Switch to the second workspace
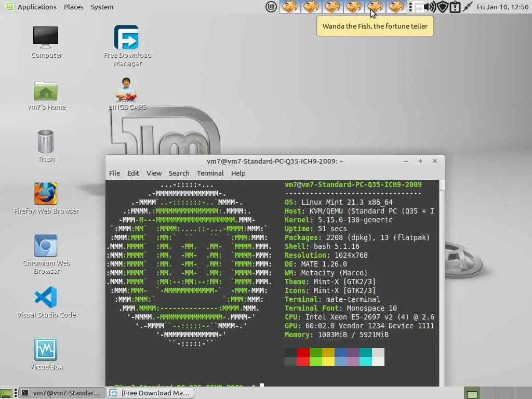532x399 pixels. pyautogui.click(x=489, y=393)
